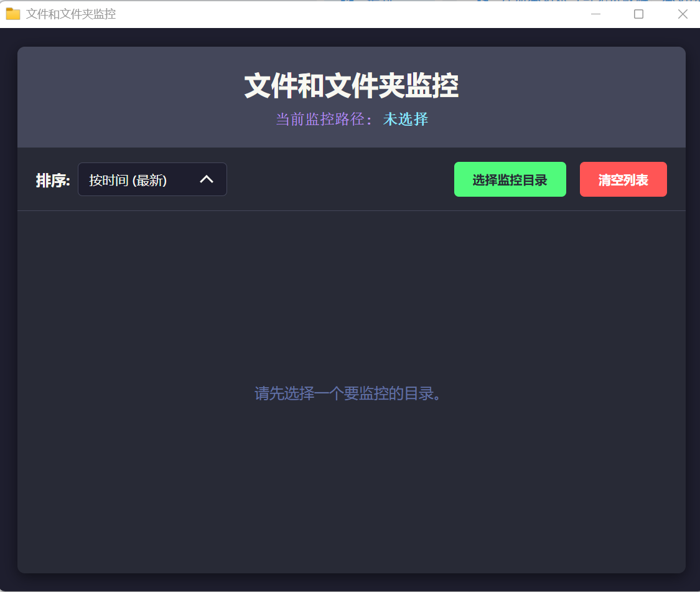The height and width of the screenshot is (592, 700).
Task: Click the dark margin outside the main card
Action: click(x=8, y=311)
